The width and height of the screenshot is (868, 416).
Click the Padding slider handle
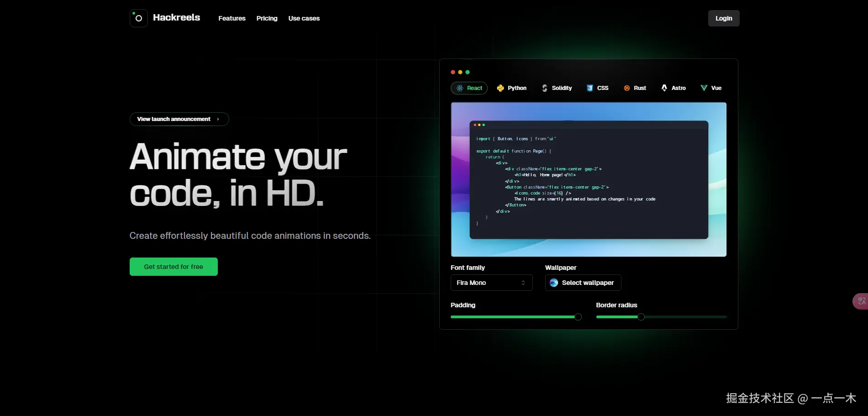coord(578,317)
